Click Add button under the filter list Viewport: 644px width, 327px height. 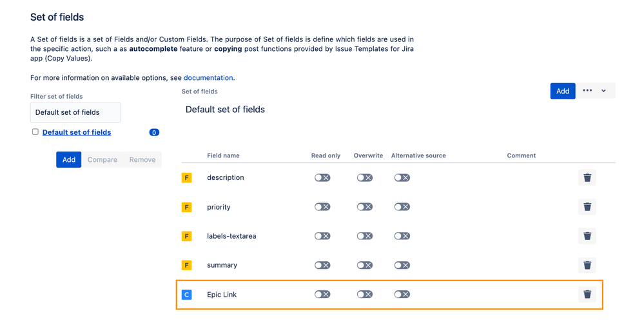[x=68, y=159]
